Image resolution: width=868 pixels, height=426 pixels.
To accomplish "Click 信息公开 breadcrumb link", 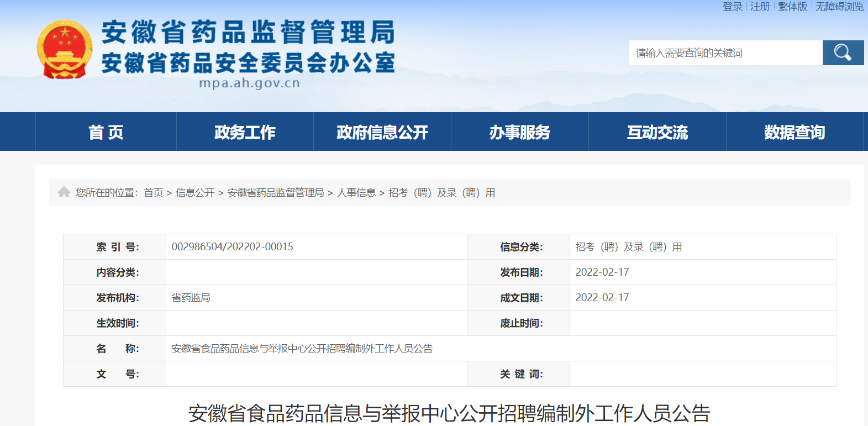I will [x=195, y=193].
